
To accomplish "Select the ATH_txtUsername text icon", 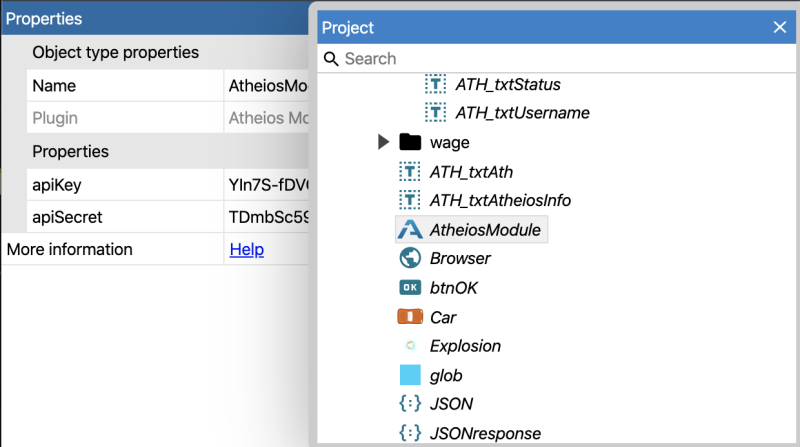I will pyautogui.click(x=435, y=112).
